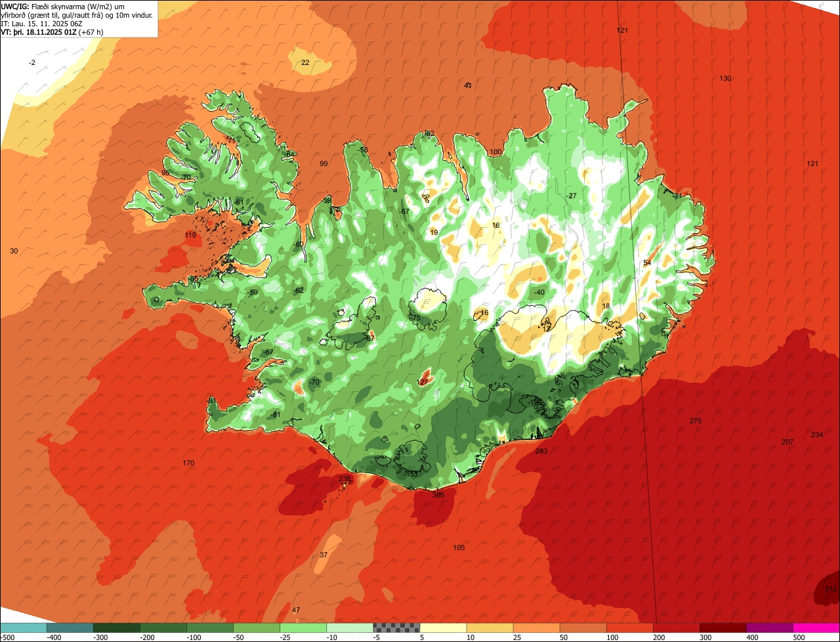Click the -10 to -5 pale green legend swatch
The height and width of the screenshot is (642, 840).
pos(349,628)
